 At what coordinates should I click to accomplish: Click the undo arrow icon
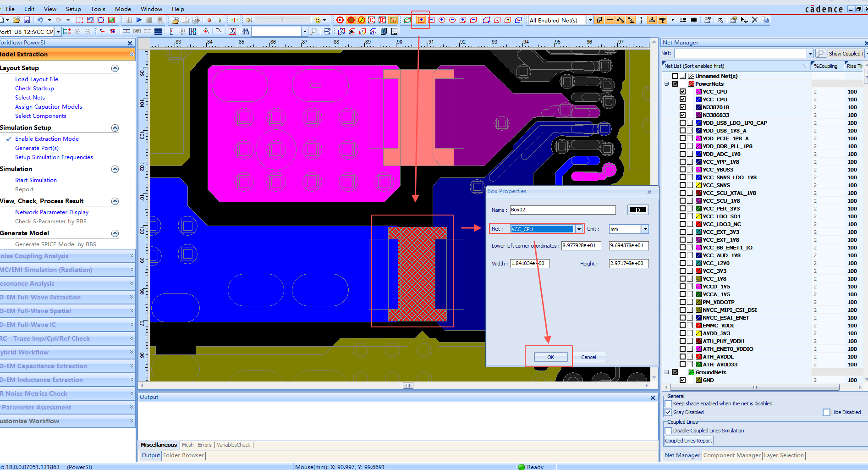point(40,20)
